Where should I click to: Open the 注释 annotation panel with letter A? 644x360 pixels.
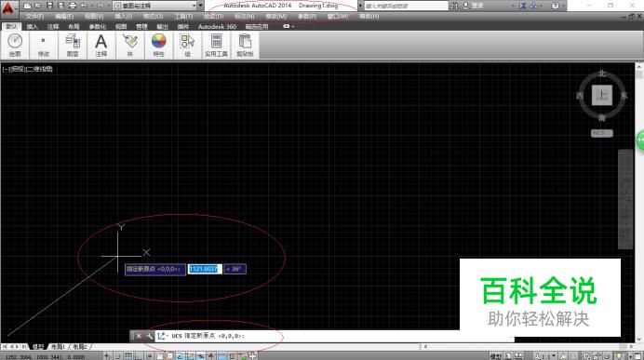(x=101, y=45)
